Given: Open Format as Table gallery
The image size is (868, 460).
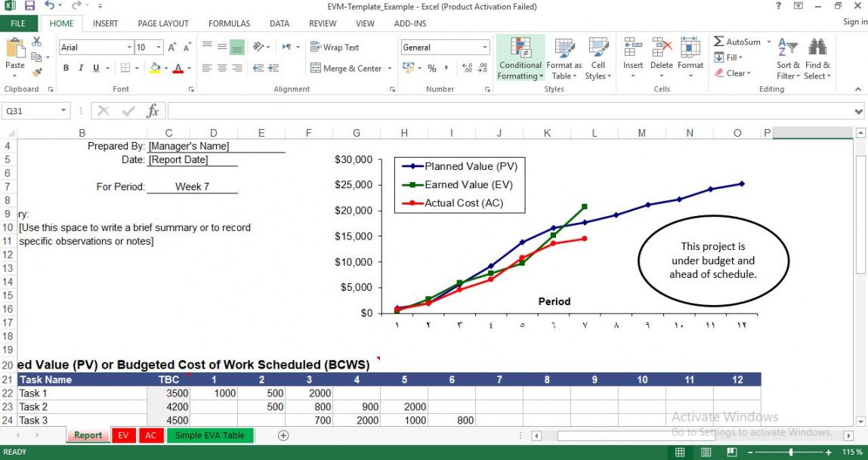Looking at the screenshot, I should coord(564,59).
